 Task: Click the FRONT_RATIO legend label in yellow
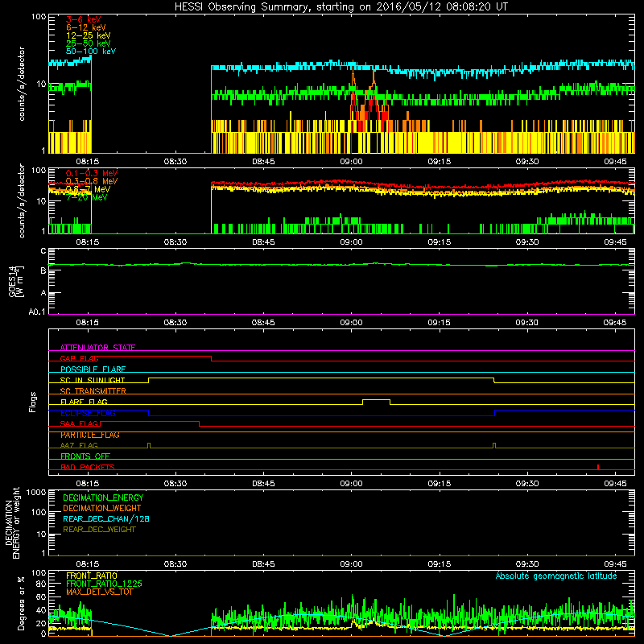click(x=92, y=576)
